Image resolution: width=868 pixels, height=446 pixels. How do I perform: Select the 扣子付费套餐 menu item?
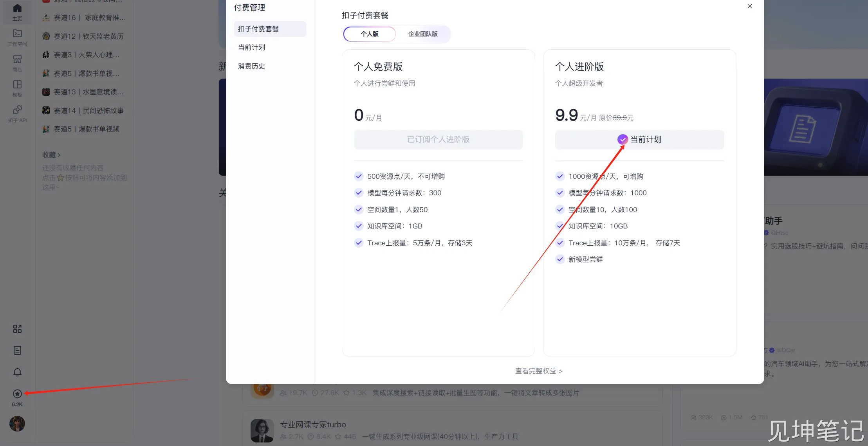click(258, 29)
